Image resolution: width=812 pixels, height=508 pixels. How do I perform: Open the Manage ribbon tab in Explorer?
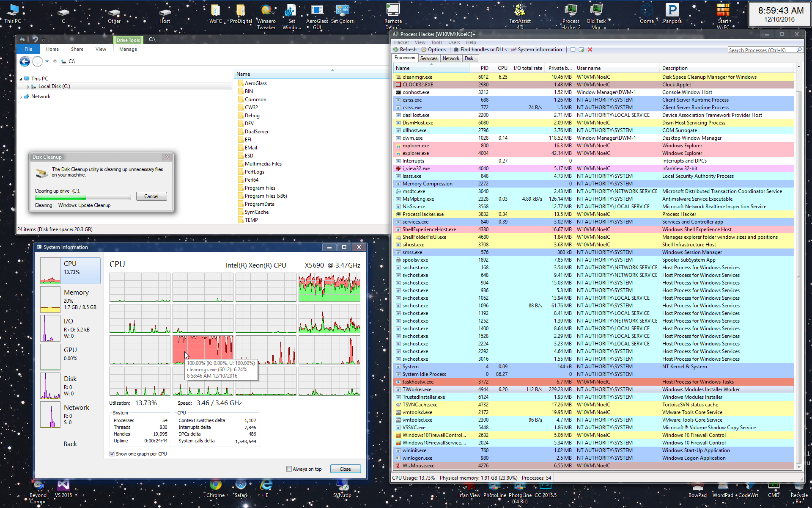128,49
